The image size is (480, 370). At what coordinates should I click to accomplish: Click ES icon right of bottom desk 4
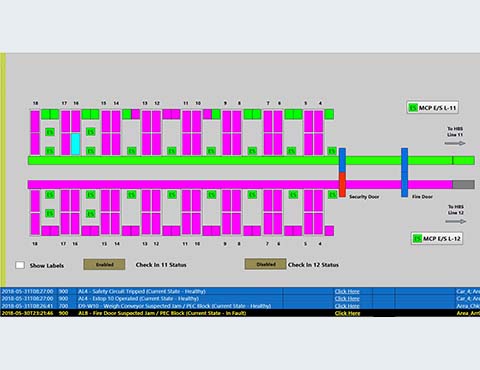pyautogui.click(x=332, y=195)
